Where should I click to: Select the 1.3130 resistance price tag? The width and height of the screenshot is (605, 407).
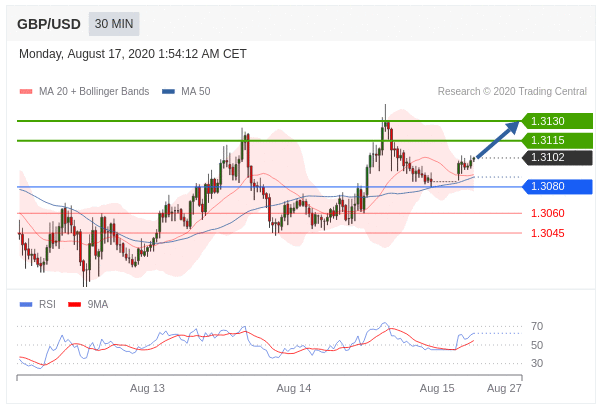(x=557, y=121)
